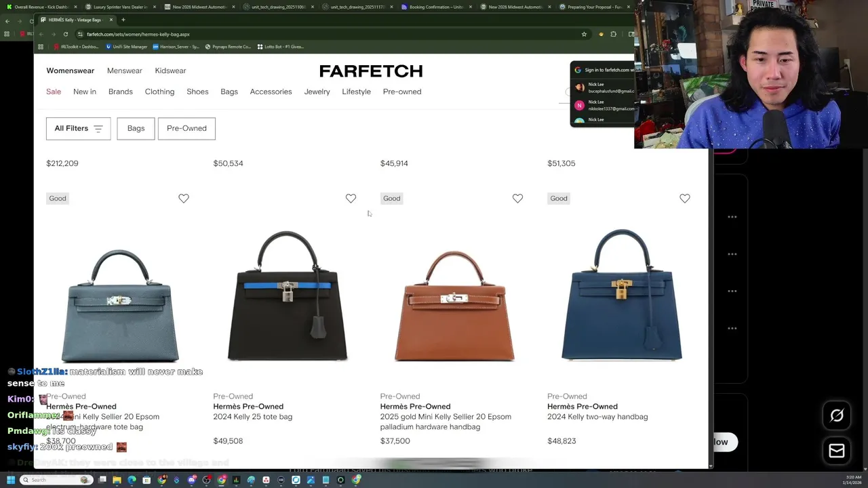Open Discord from the taskbar
The height and width of the screenshot is (488, 868).
coord(192,480)
